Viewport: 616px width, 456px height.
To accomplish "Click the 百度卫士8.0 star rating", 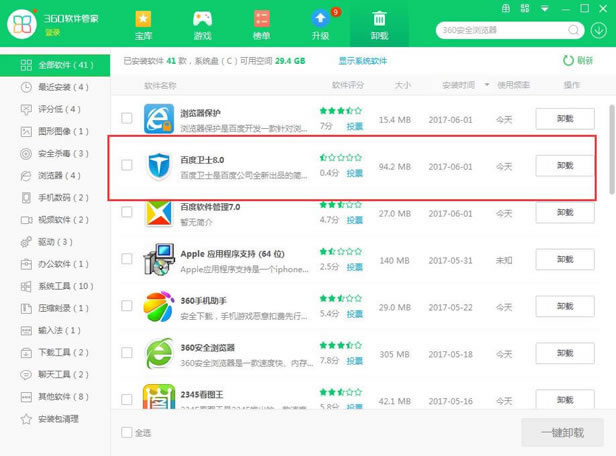I will point(341,157).
